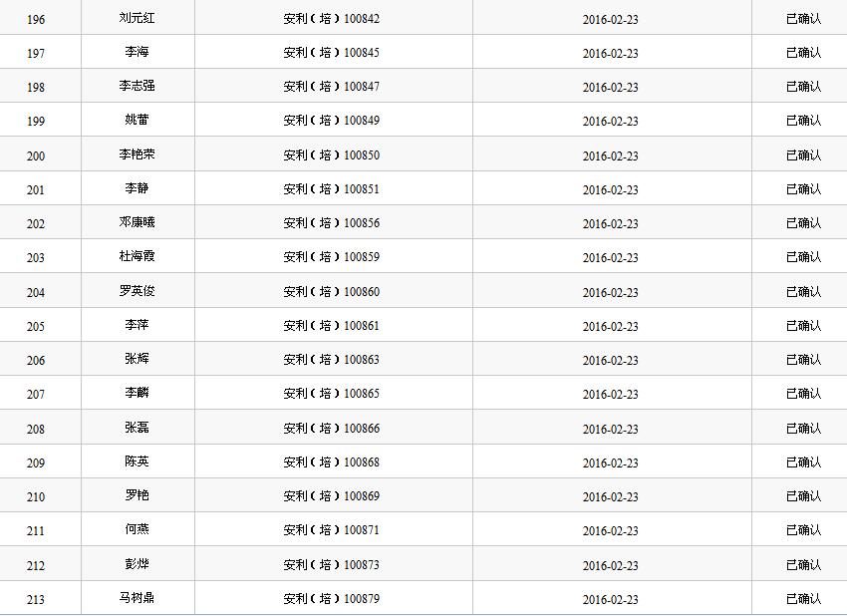The image size is (847, 616).
Task: Click the name 马树鼎 in row 213
Action: click(x=137, y=599)
